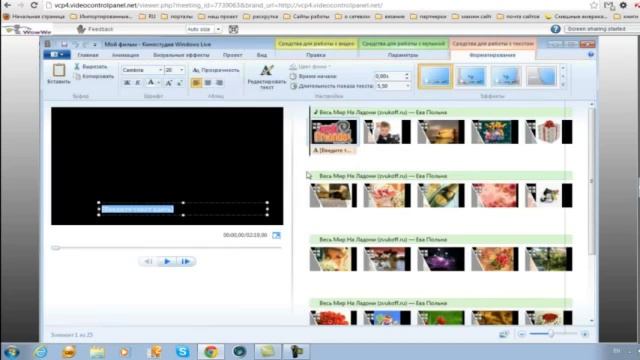This screenshot has width=640, height=360.
Task: Open Chrome from the Windows taskbar
Action: tap(211, 351)
